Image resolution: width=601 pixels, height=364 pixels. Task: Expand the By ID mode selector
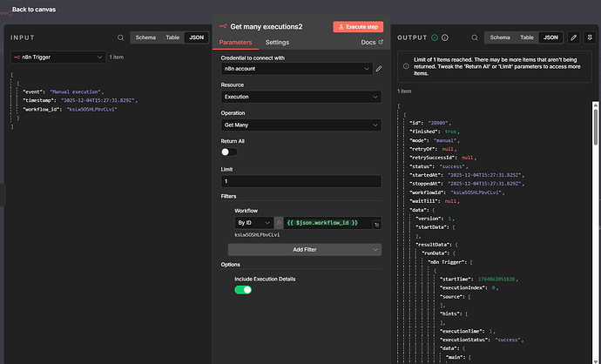(254, 224)
